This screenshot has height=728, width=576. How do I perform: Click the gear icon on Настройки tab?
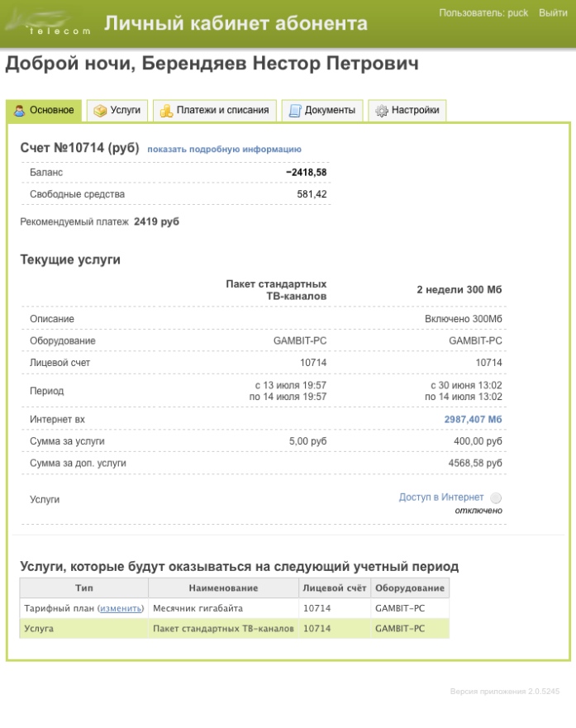[x=381, y=110]
